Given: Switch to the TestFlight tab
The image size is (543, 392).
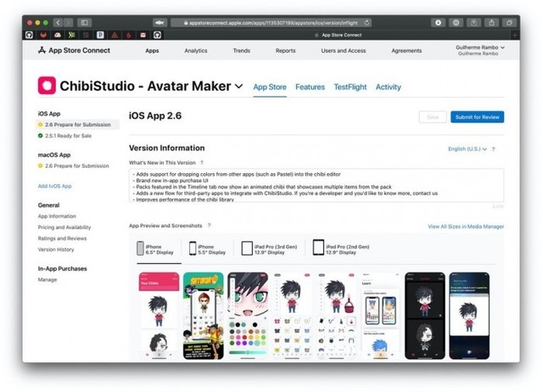Looking at the screenshot, I should tap(350, 87).
